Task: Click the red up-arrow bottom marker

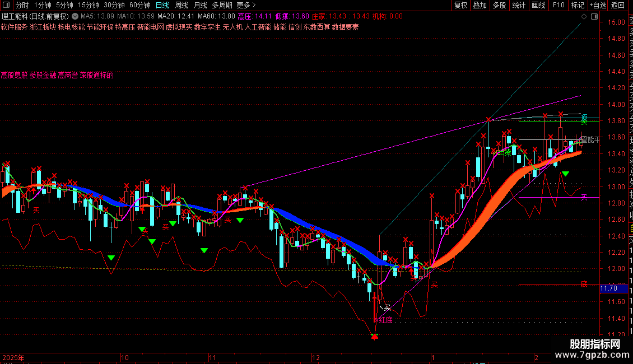Action: click(375, 336)
